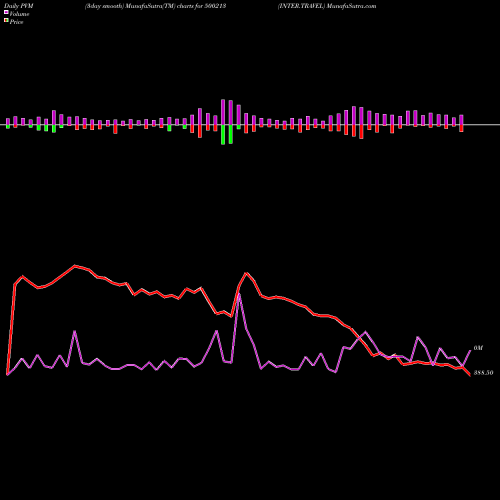Click the Daily PVM title text
The image size is (500, 500).
click(19, 6)
